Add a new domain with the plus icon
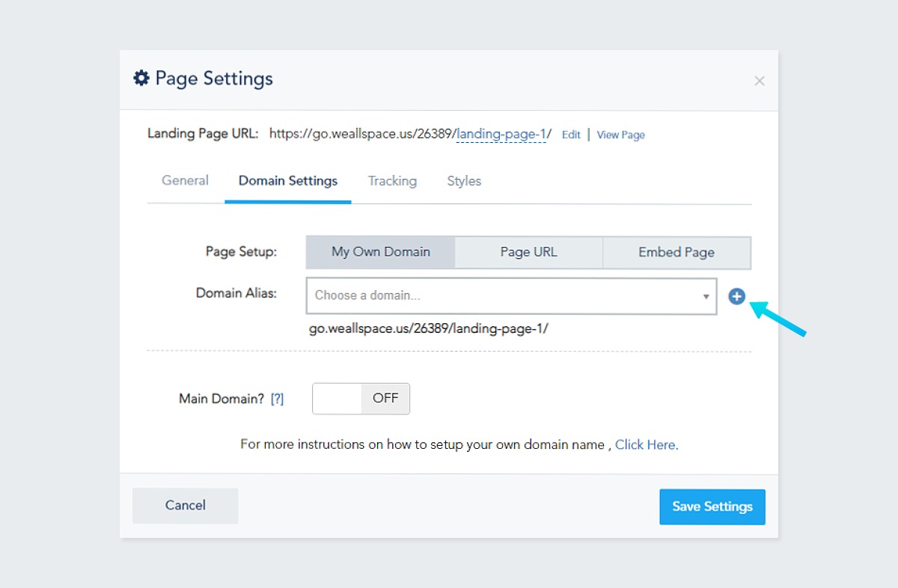The width and height of the screenshot is (898, 588). click(736, 297)
